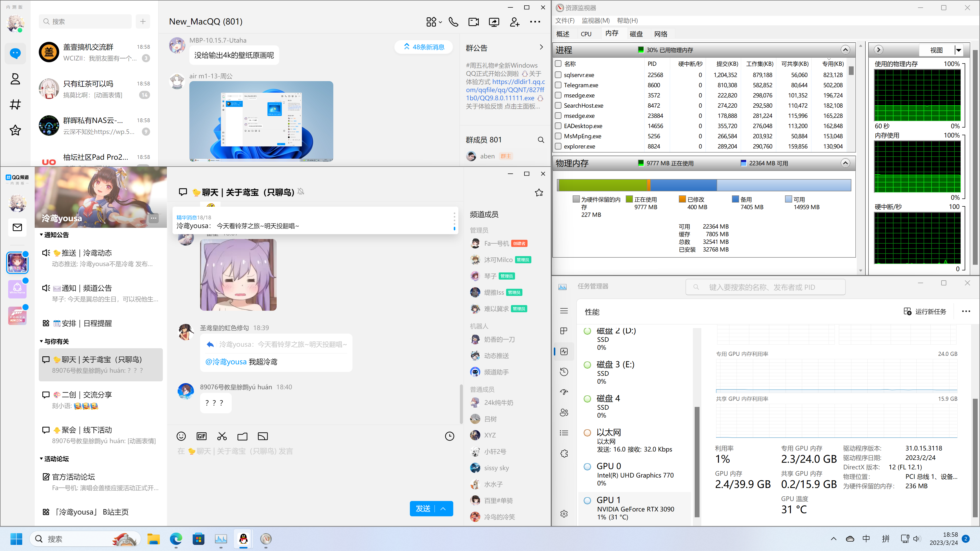
Task: Start a video call in the group chat
Action: coord(474,22)
